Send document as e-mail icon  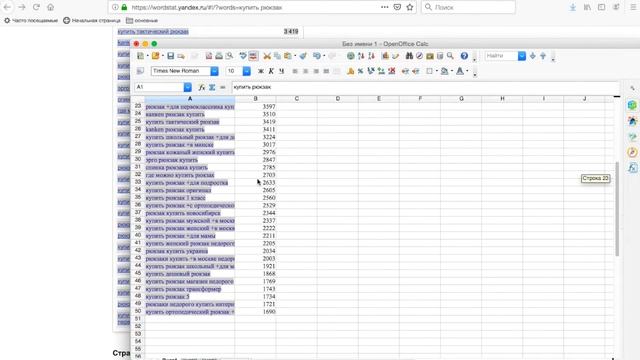tap(181, 56)
